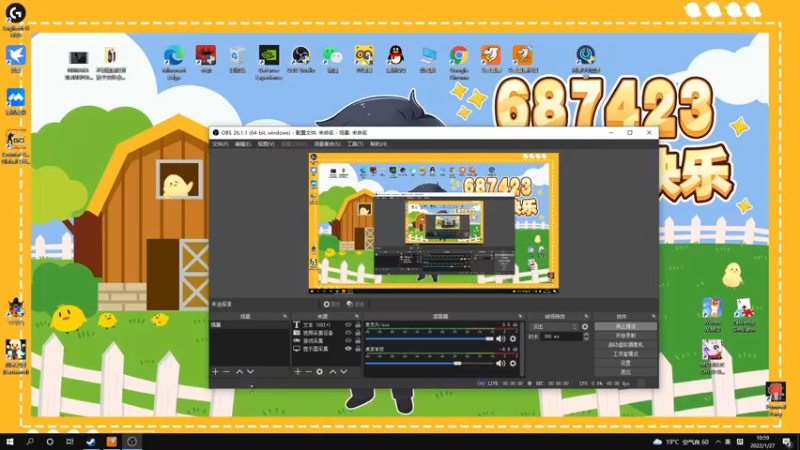This screenshot has height=450, width=800.
Task: Open OBS Studio desktop shortcut
Action: [x=301, y=59]
